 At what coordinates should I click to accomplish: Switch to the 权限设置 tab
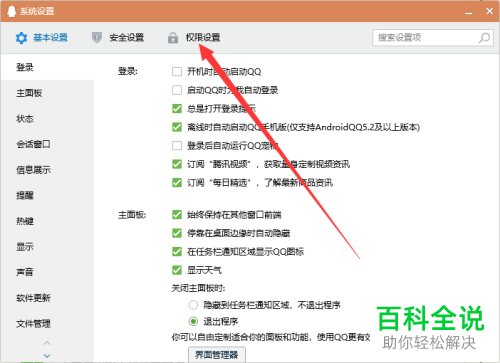coord(194,38)
